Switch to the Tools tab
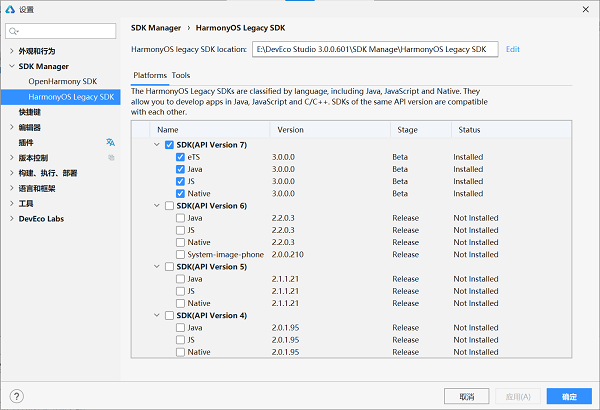600x410 pixels. [181, 75]
